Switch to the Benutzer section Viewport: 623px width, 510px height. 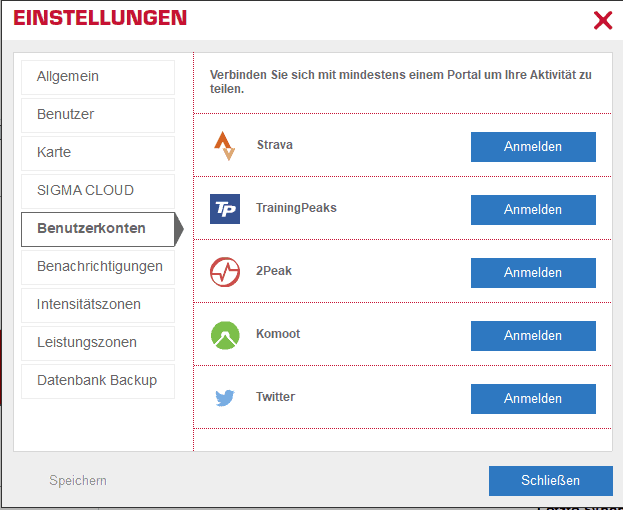pyautogui.click(x=98, y=115)
